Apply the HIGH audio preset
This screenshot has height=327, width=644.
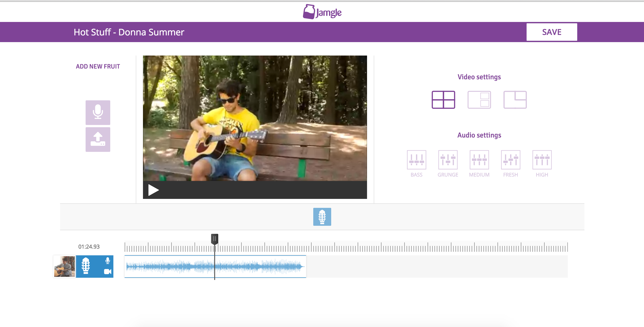point(542,160)
